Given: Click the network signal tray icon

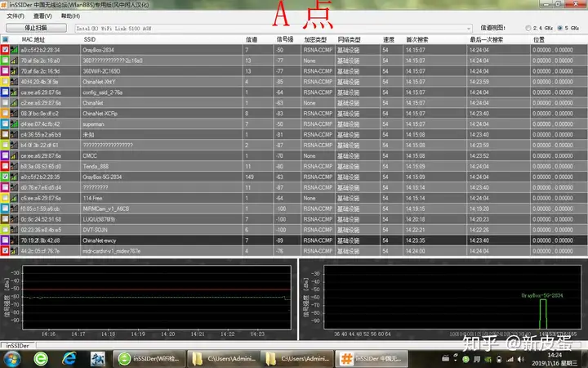Looking at the screenshot, I should click(510, 359).
